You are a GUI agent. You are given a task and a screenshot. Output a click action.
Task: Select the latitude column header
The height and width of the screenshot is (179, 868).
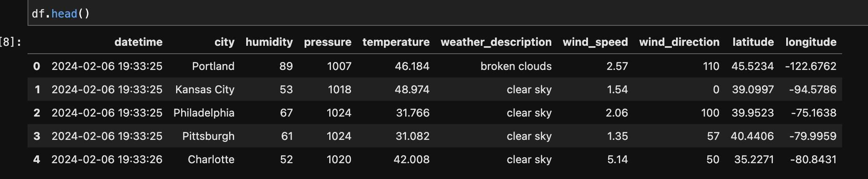pyautogui.click(x=753, y=42)
